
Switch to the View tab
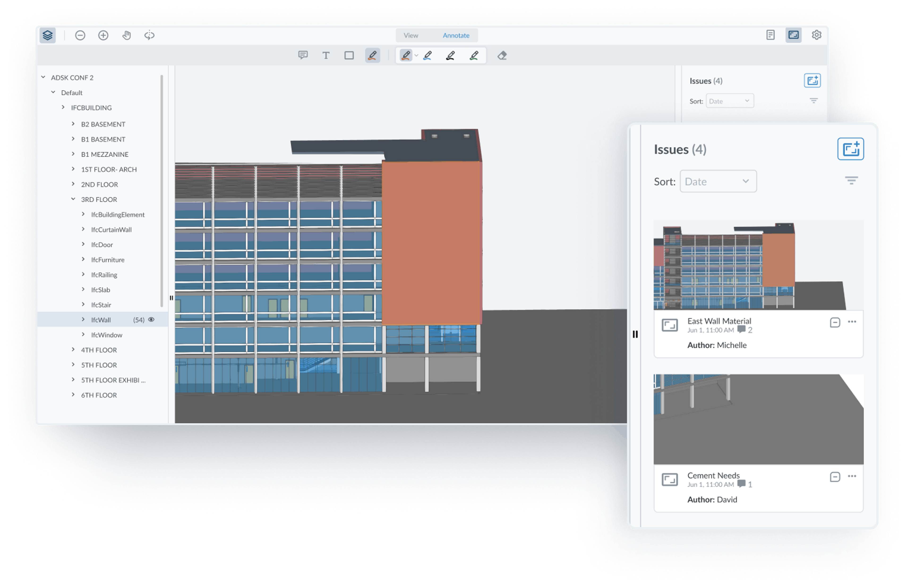(411, 35)
